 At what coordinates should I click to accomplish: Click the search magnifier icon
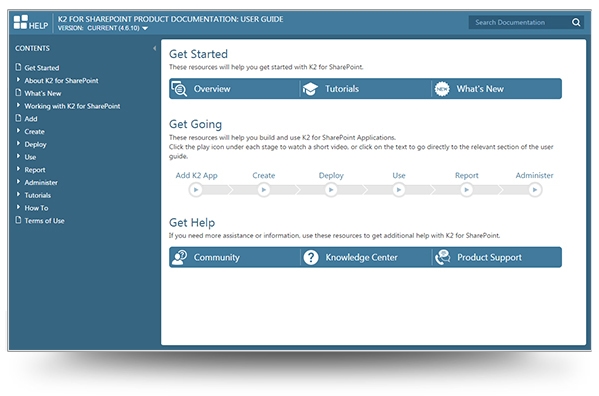[x=576, y=23]
